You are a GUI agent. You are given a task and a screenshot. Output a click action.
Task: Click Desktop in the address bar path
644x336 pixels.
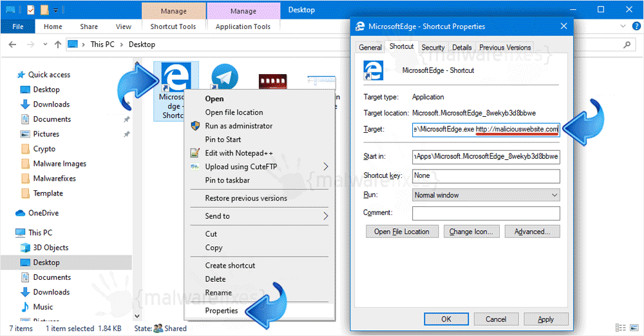[x=142, y=44]
